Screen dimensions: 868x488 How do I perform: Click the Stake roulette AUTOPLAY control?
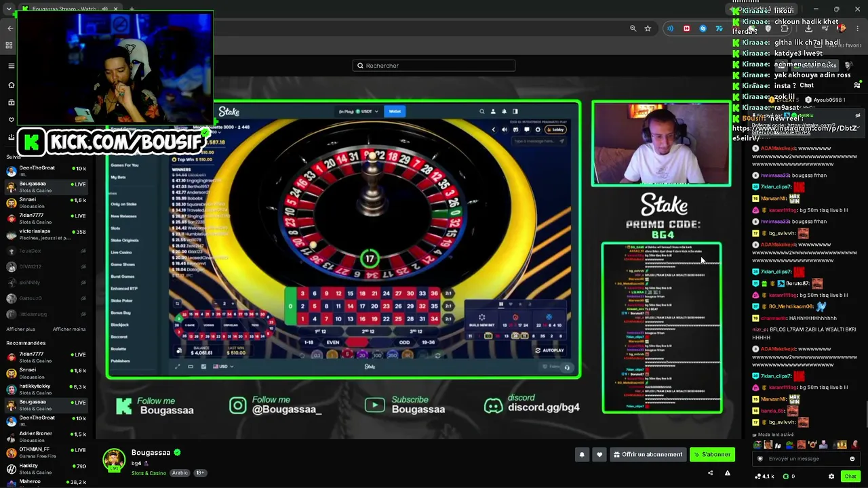pos(549,350)
